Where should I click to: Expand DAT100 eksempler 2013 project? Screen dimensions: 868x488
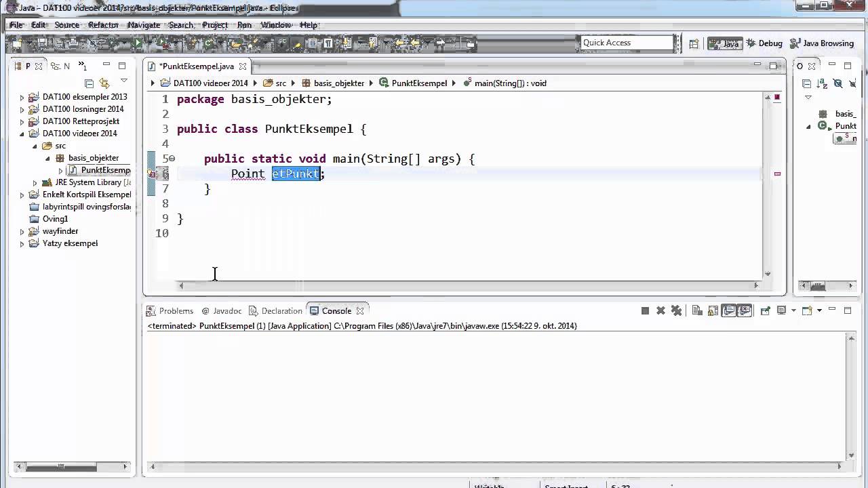click(x=22, y=98)
